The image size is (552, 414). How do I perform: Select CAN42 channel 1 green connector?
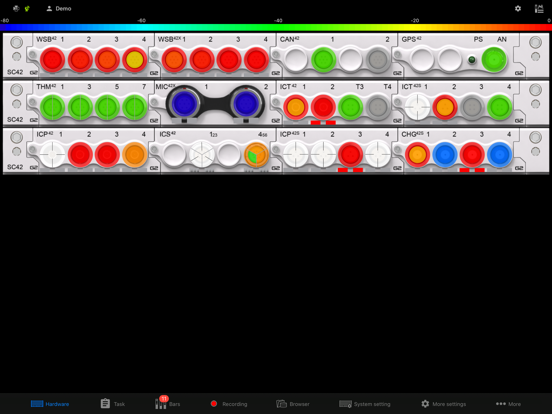324,60
